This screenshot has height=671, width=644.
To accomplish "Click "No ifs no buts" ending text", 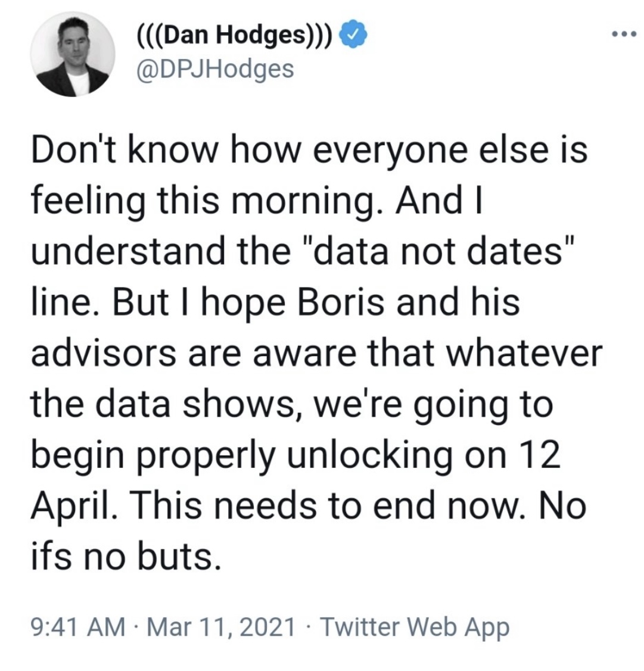I will (126, 557).
